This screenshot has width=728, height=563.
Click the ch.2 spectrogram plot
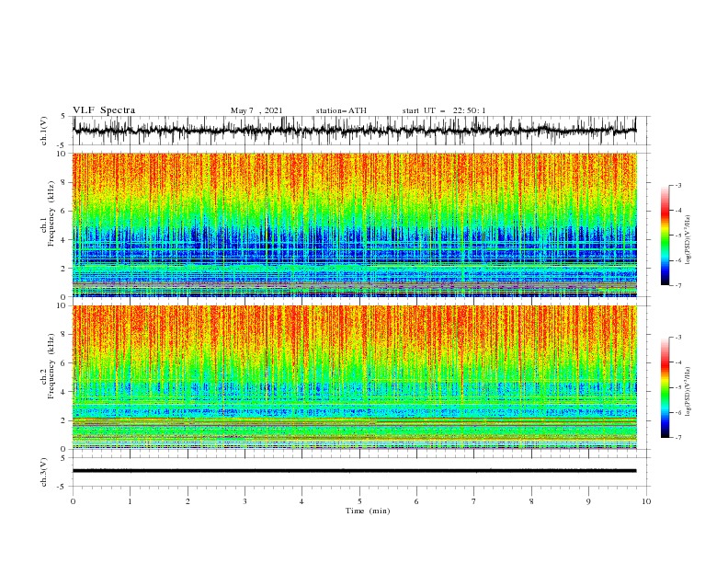pos(355,377)
